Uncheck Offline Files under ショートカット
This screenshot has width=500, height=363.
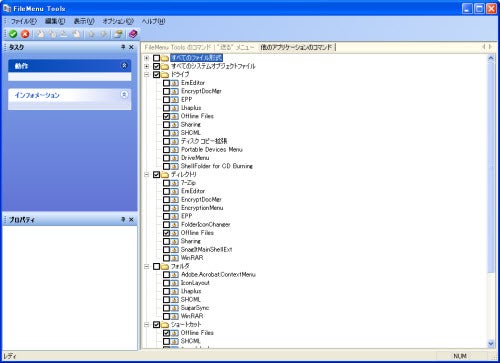(166, 333)
